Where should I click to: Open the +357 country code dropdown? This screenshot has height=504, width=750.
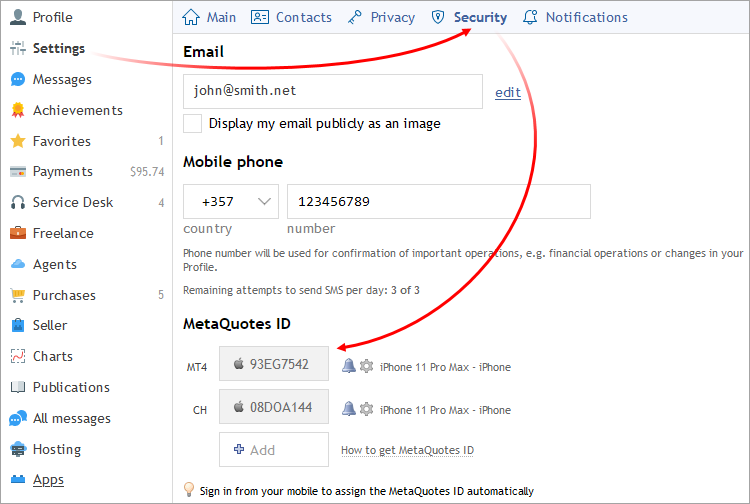(231, 201)
